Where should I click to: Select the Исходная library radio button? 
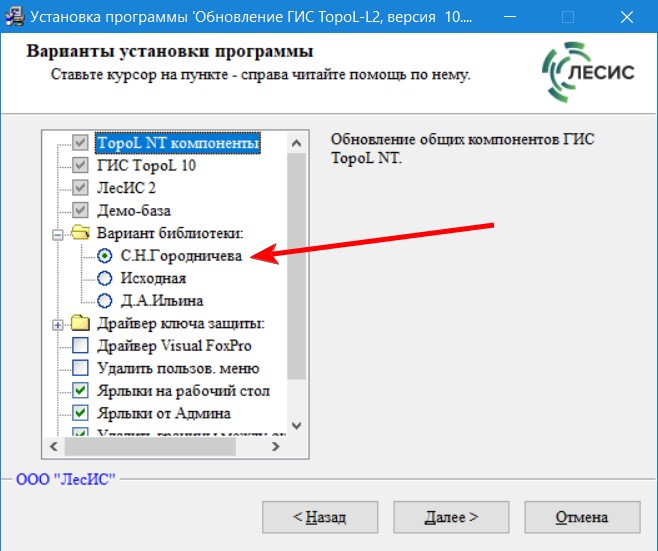point(104,278)
